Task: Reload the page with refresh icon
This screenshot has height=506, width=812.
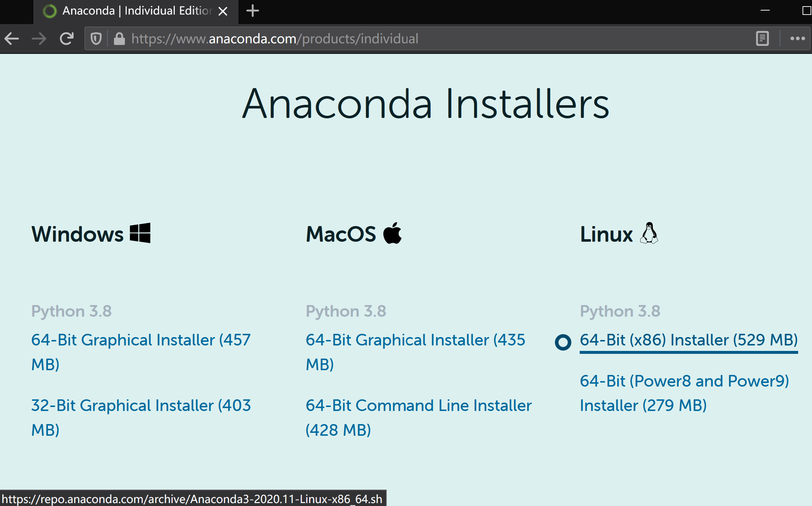Action: coord(67,39)
